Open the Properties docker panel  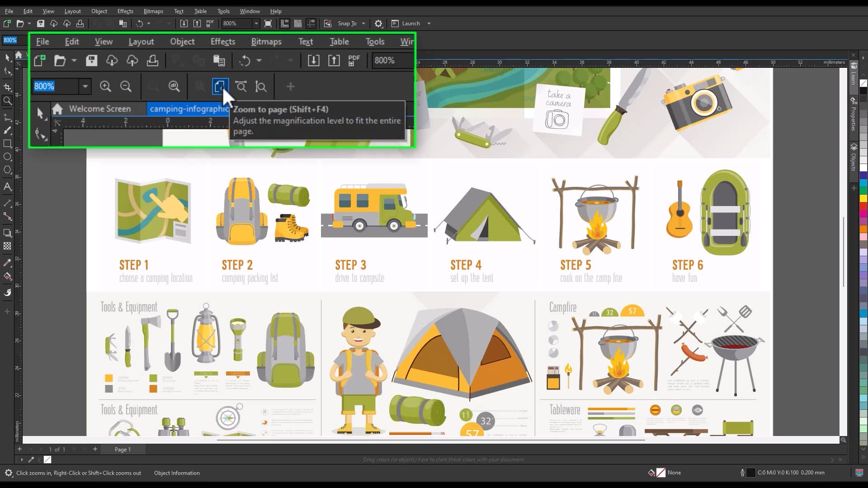point(854,117)
